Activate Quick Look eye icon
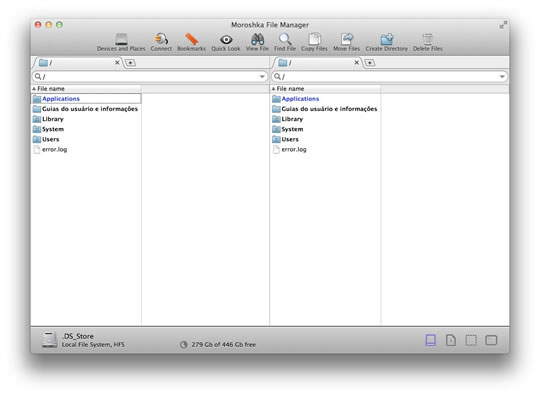This screenshot has height=396, width=540. (x=226, y=40)
